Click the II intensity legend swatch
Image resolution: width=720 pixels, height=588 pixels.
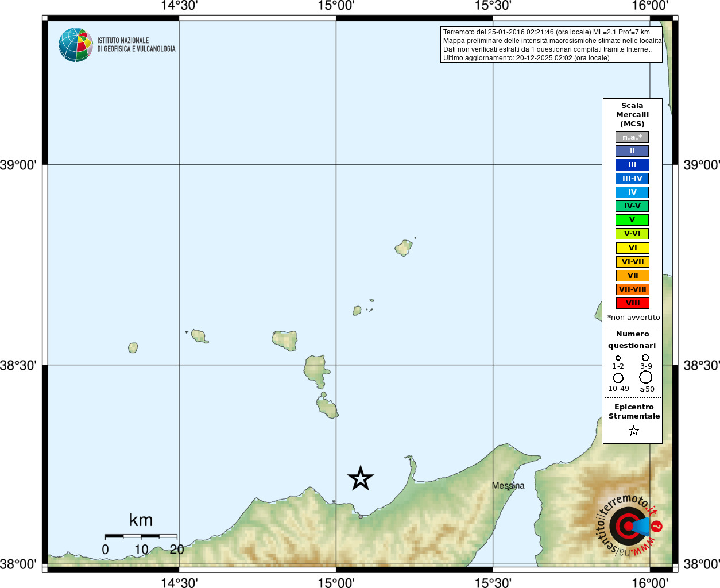[632, 151]
